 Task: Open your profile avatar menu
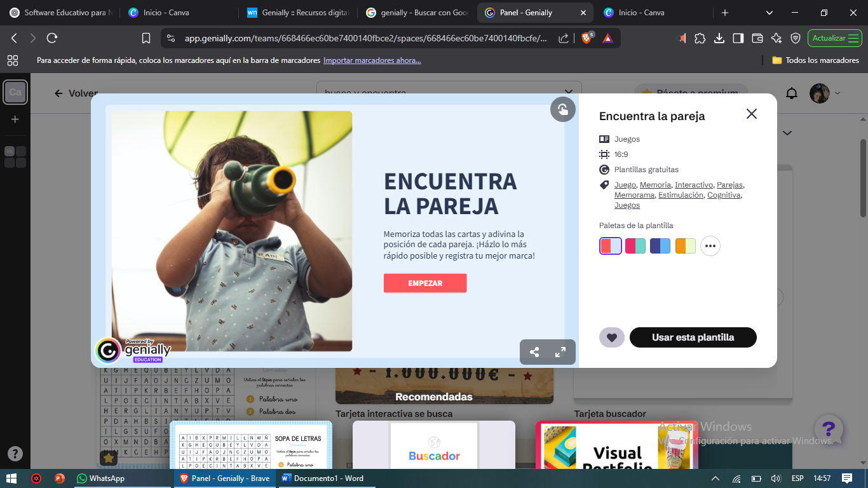820,93
